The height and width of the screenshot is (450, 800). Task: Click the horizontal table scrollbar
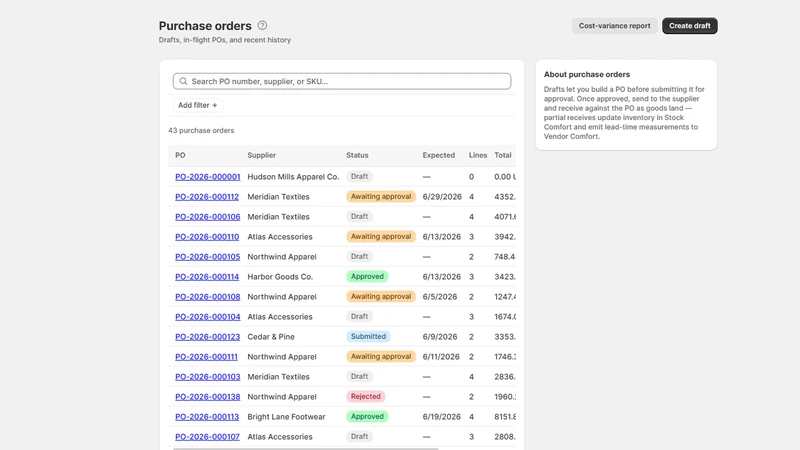(306, 448)
